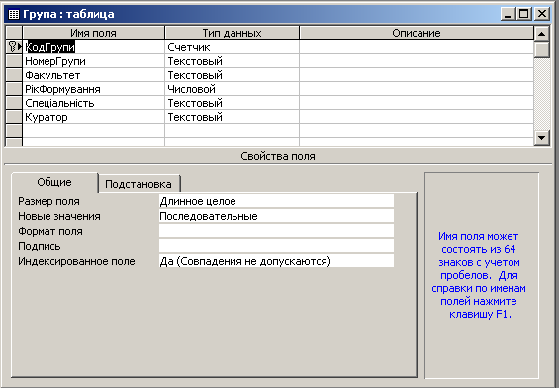
Task: Click the empty Формат поля input
Action: 276,231
